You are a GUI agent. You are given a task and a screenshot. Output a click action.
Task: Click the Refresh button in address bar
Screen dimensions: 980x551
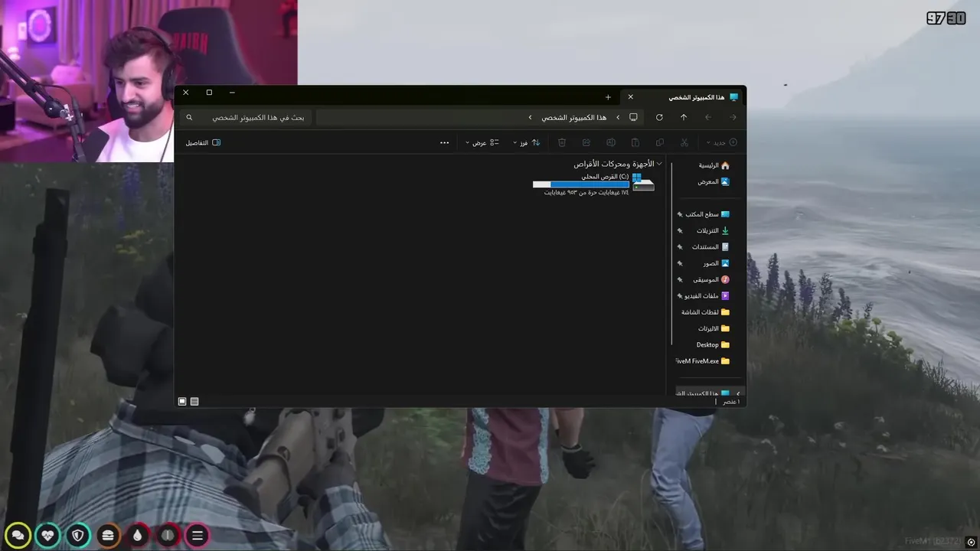coord(659,117)
